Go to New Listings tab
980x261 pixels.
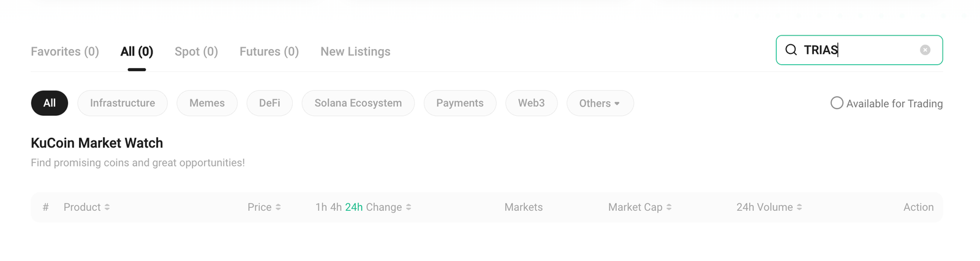tap(355, 51)
